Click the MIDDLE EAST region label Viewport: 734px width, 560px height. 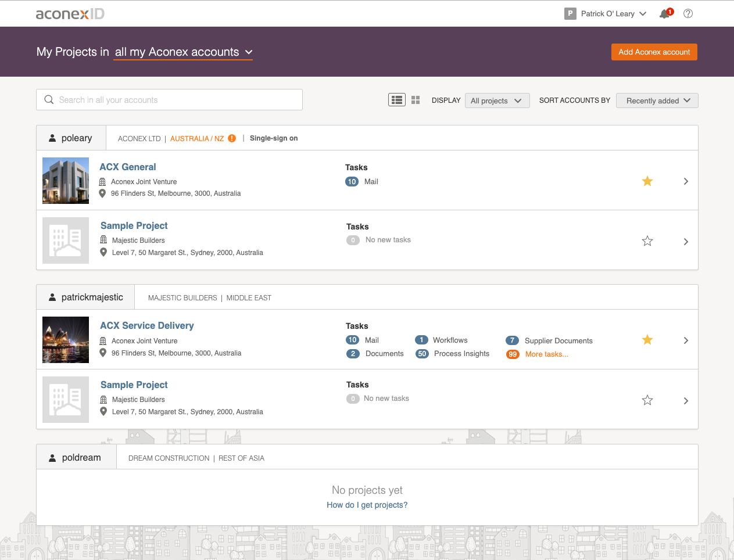[249, 298]
